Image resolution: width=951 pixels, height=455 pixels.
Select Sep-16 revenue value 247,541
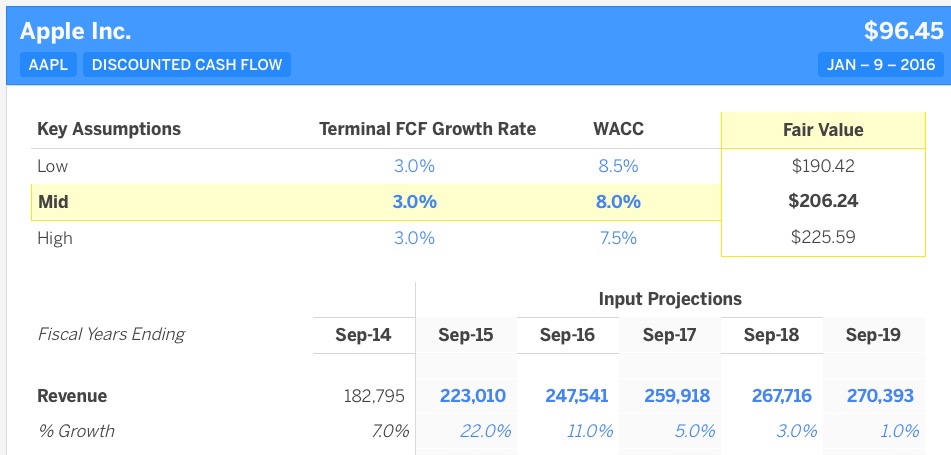pos(577,396)
